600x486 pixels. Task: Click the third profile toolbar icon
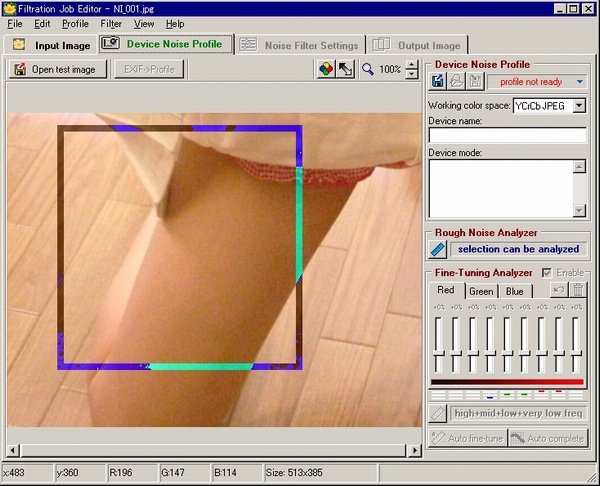point(475,81)
